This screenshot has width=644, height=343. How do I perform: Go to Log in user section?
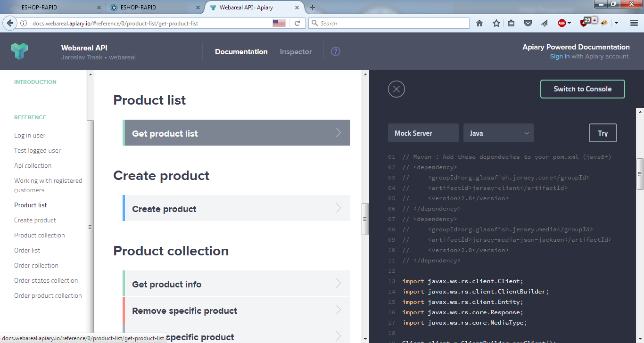30,135
